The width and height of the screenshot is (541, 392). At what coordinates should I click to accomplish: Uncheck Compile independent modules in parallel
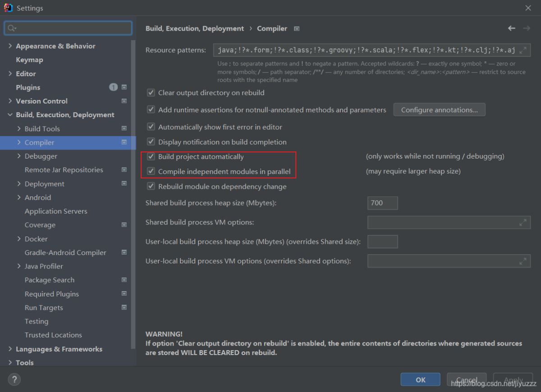[151, 172]
